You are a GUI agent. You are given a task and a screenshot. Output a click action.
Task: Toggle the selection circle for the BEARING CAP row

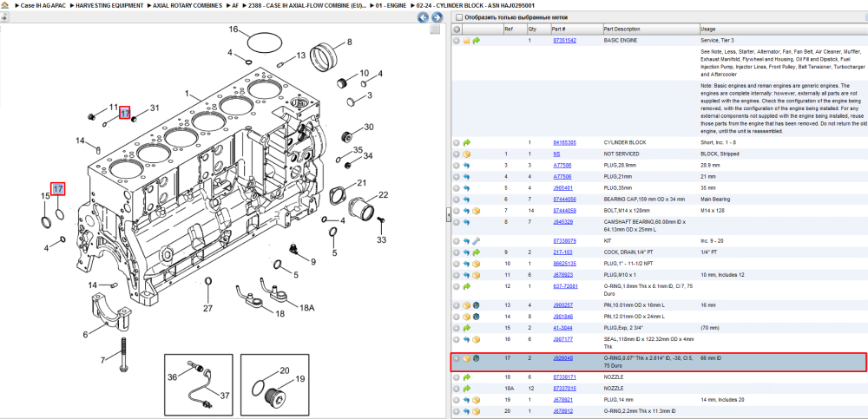coord(457,200)
